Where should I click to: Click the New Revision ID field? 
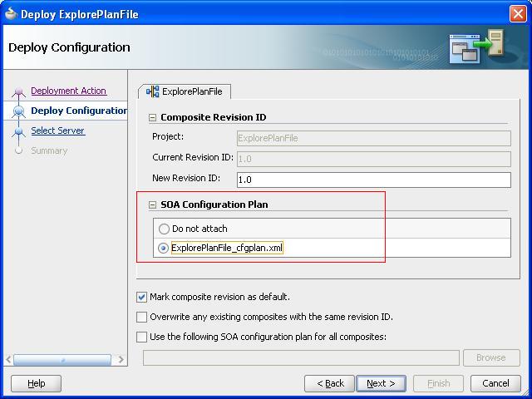[373, 180]
